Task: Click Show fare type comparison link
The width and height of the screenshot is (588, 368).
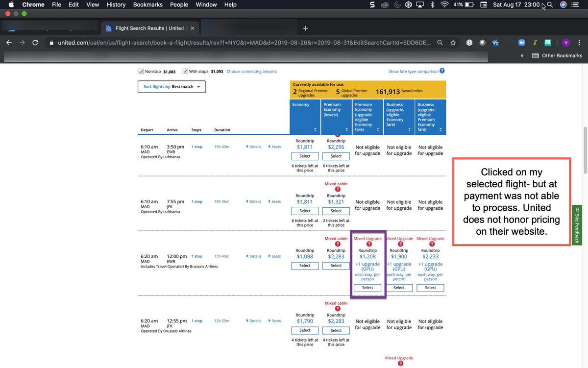Action: point(414,72)
